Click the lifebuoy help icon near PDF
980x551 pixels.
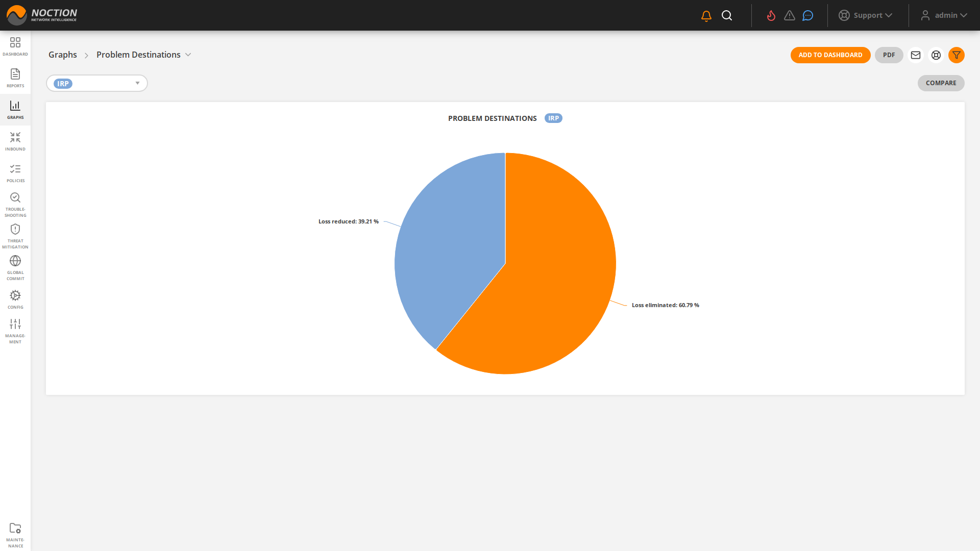[936, 55]
